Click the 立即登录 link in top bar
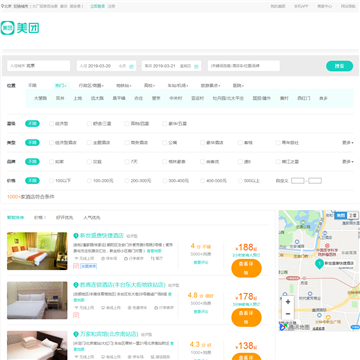 97,6
